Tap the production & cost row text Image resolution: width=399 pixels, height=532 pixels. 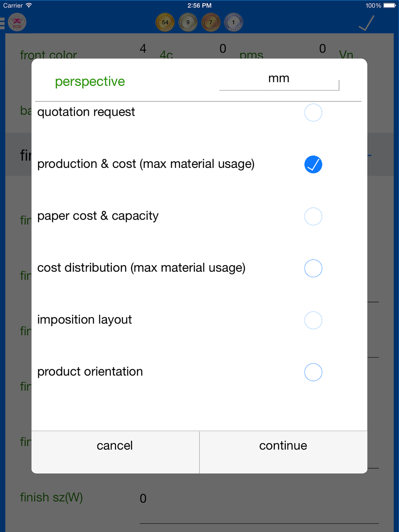146,164
